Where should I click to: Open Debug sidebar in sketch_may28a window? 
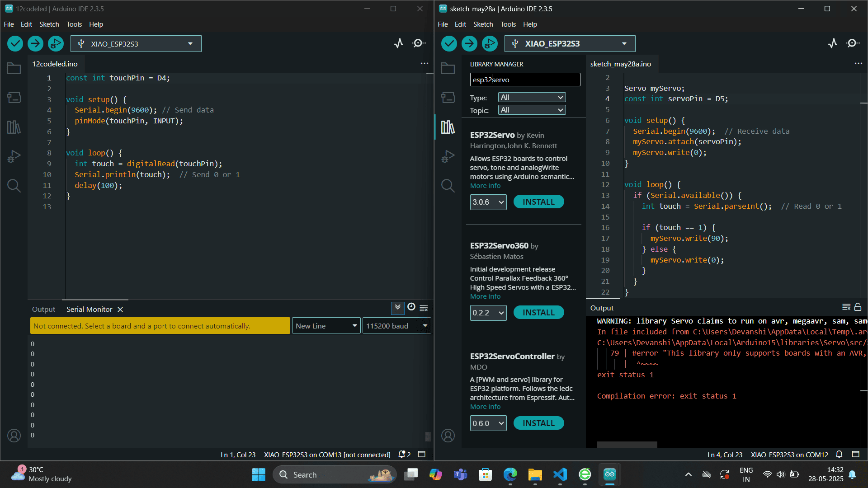[448, 156]
